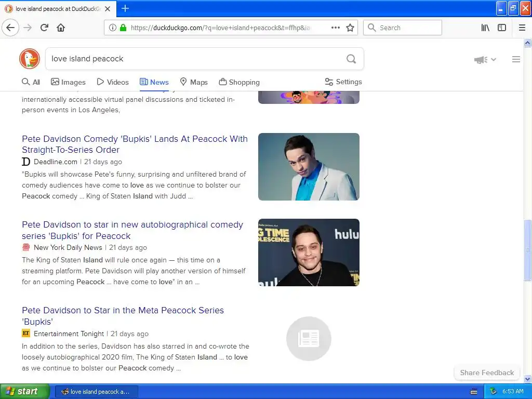
Task: Open a new tab with the plus button
Action: coord(125,8)
